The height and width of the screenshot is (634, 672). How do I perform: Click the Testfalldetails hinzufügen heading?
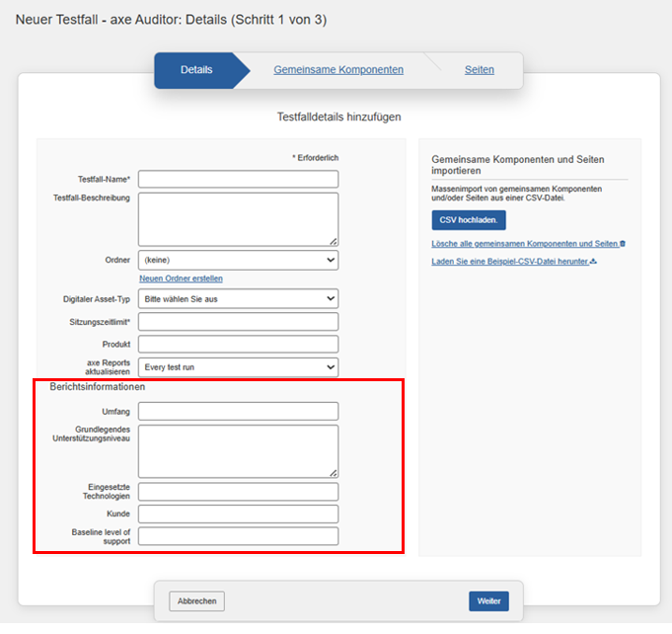click(339, 117)
